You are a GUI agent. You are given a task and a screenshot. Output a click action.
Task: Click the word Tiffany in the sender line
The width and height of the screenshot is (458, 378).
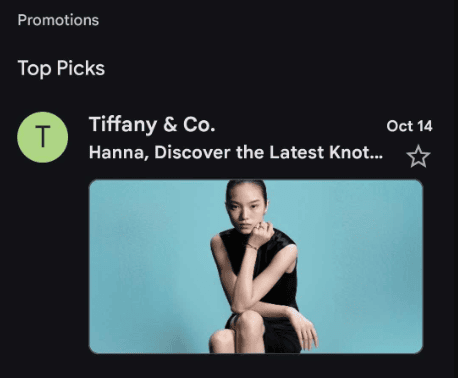click(x=123, y=125)
